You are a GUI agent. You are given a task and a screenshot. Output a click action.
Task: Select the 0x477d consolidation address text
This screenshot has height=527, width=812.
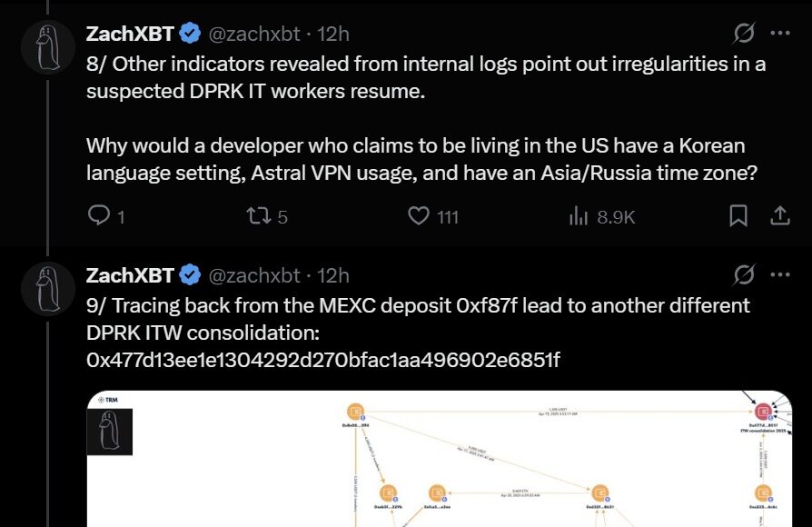point(323,360)
